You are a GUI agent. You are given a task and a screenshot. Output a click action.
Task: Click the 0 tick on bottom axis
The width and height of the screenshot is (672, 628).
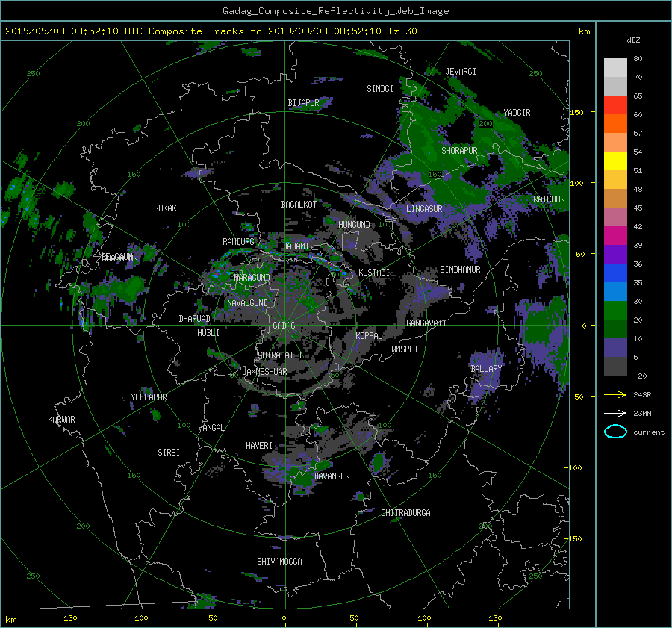click(x=284, y=618)
